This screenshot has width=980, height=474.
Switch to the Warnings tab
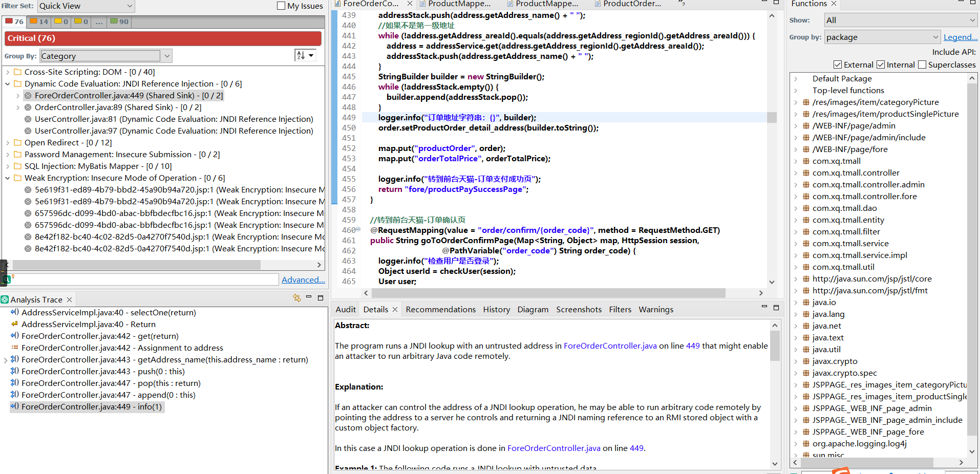[x=656, y=309]
